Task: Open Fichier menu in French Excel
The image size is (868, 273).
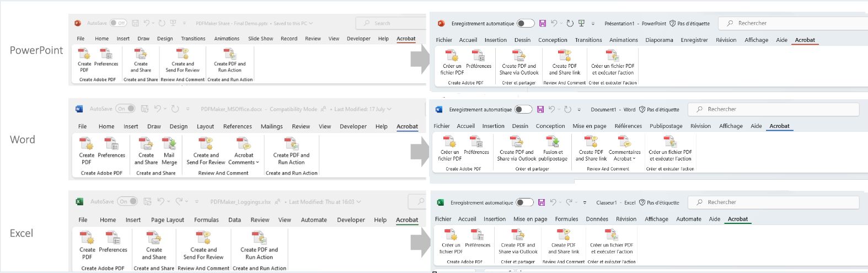Action: (x=443, y=219)
